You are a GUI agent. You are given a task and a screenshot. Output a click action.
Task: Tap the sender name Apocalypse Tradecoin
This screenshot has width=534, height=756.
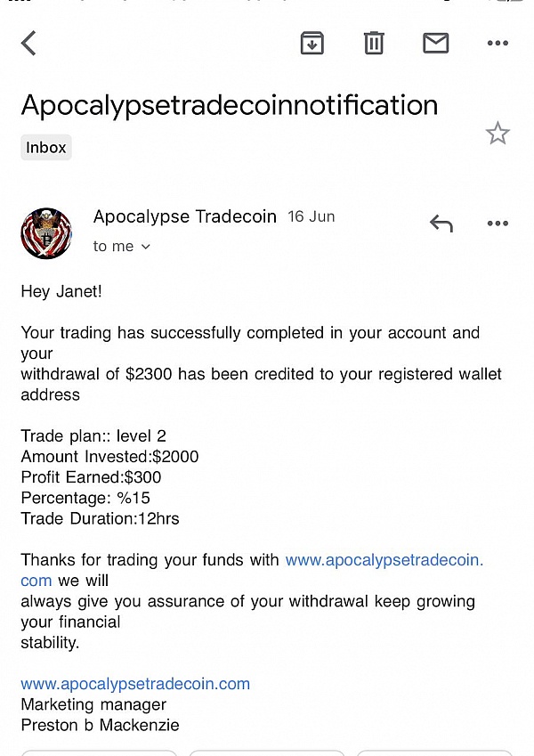click(x=185, y=216)
